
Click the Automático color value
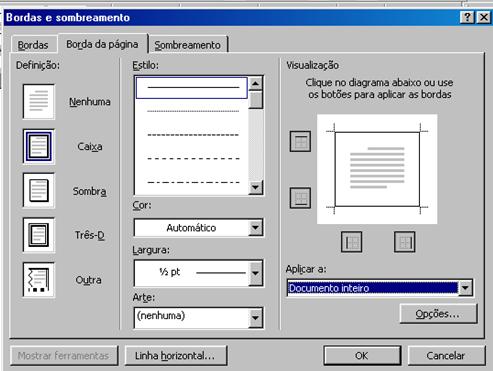(191, 228)
